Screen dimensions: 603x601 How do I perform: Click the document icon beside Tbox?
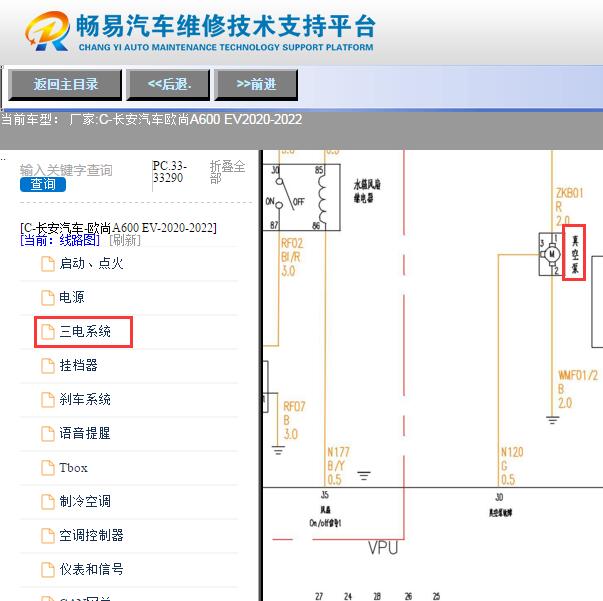pyautogui.click(x=48, y=468)
